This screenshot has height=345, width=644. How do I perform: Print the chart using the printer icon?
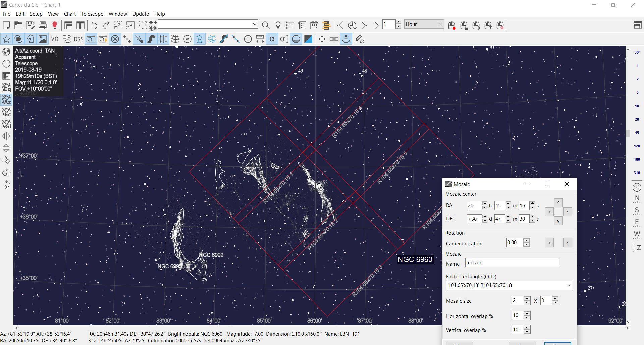click(x=43, y=25)
